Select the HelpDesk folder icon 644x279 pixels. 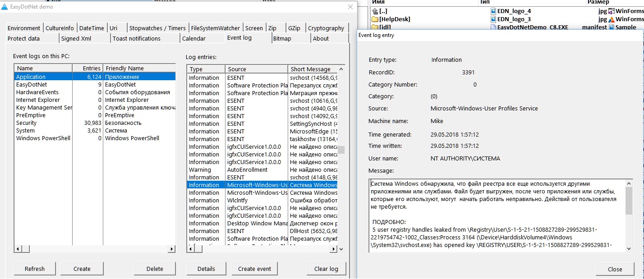click(374, 19)
